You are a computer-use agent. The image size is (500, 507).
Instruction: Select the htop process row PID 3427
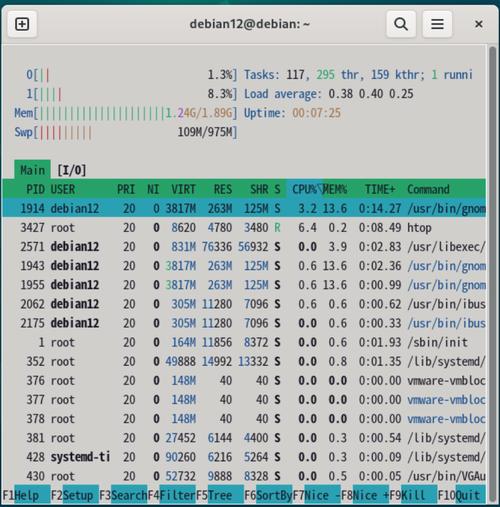244,228
